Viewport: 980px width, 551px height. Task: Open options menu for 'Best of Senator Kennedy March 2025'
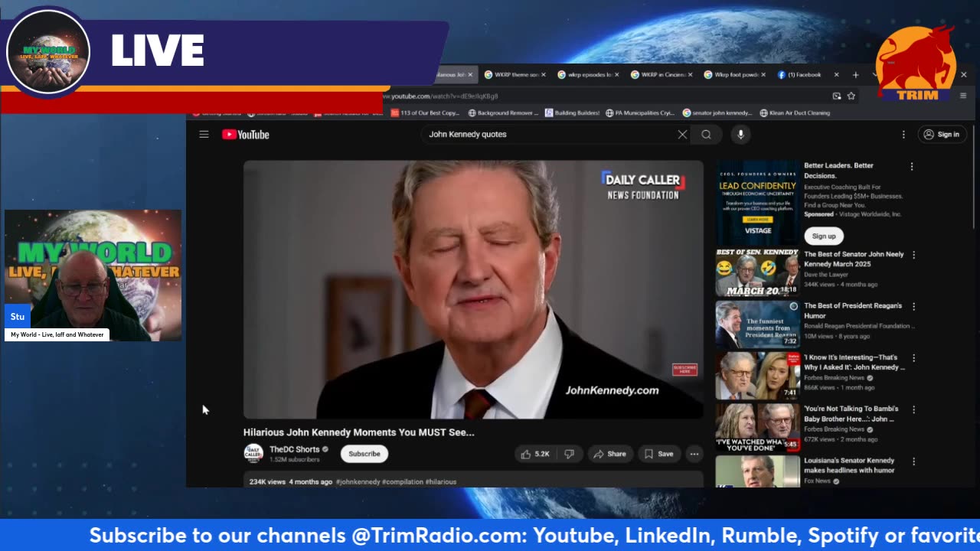(913, 255)
